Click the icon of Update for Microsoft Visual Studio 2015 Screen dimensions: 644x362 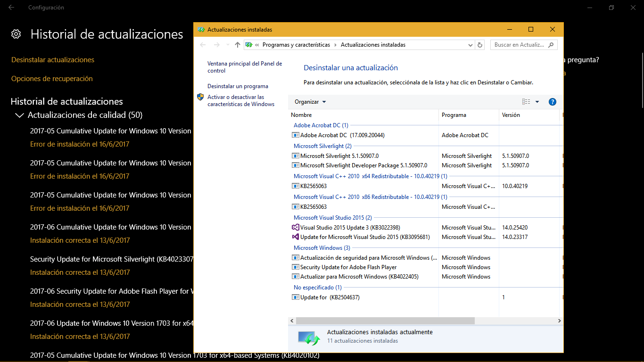pyautogui.click(x=296, y=237)
